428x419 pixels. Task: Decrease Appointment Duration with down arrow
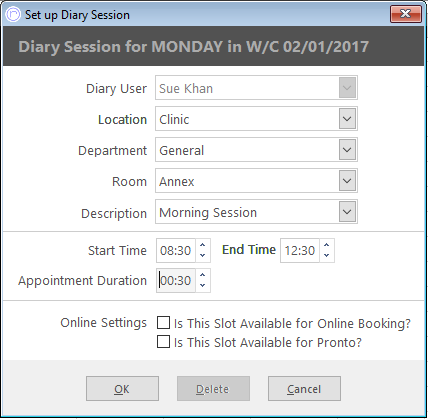click(202, 286)
